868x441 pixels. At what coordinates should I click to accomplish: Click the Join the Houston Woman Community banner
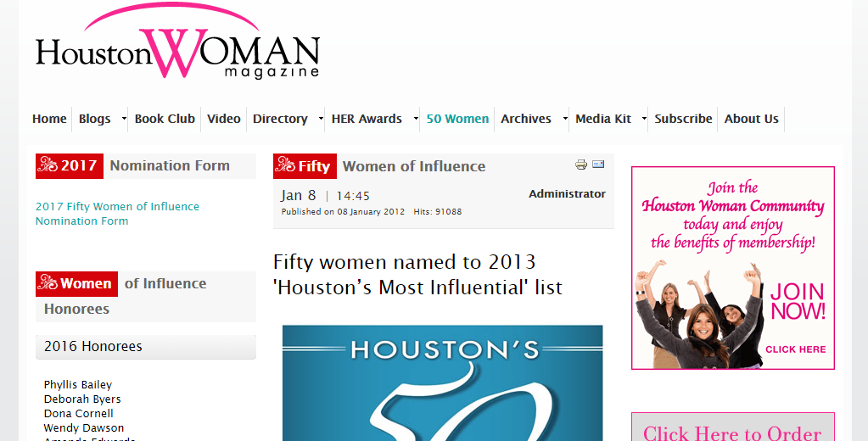pos(733,268)
